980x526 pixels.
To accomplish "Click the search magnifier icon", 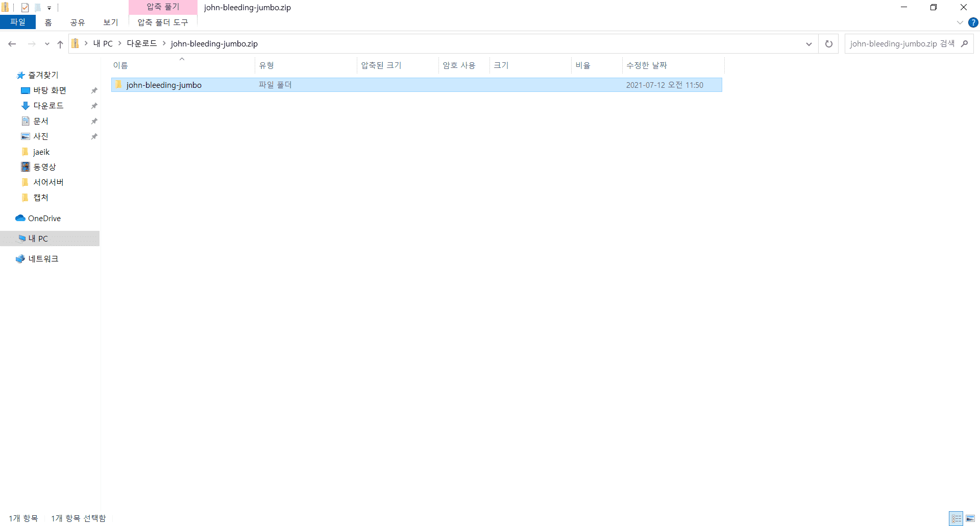I will (964, 44).
